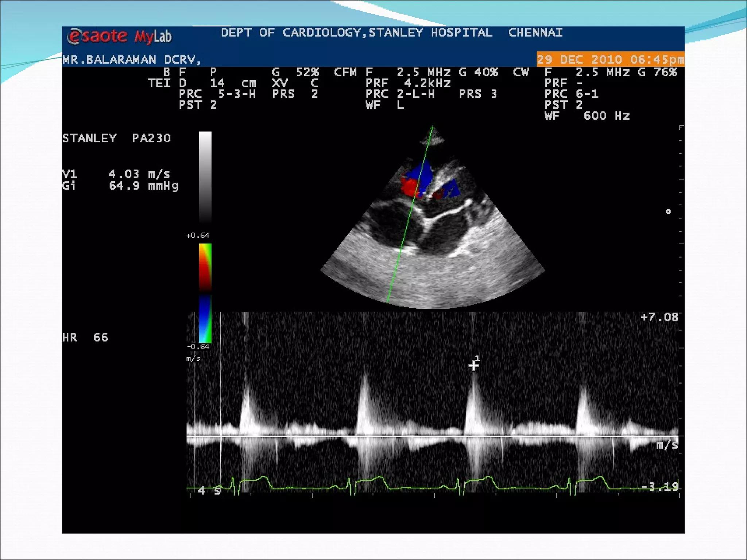Click the grayscale brightness bar

tap(205, 177)
